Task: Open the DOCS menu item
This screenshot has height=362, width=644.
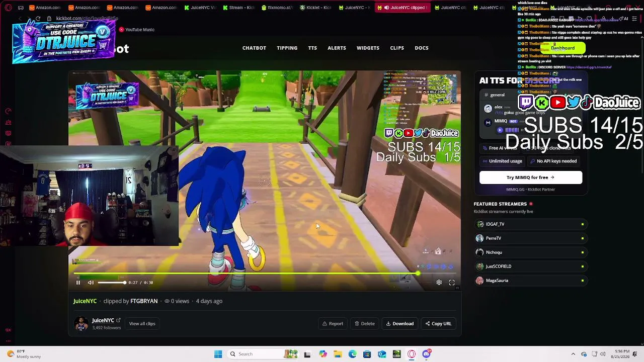Action: [422, 48]
